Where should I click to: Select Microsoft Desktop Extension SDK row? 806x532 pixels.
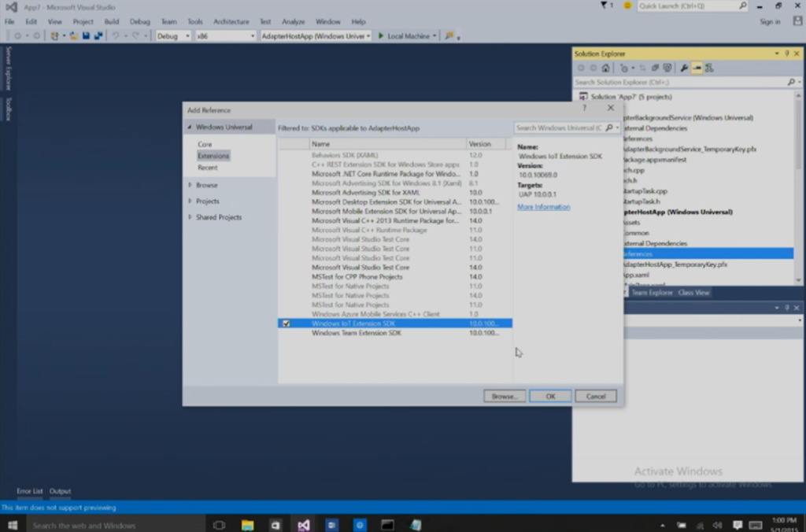point(395,202)
